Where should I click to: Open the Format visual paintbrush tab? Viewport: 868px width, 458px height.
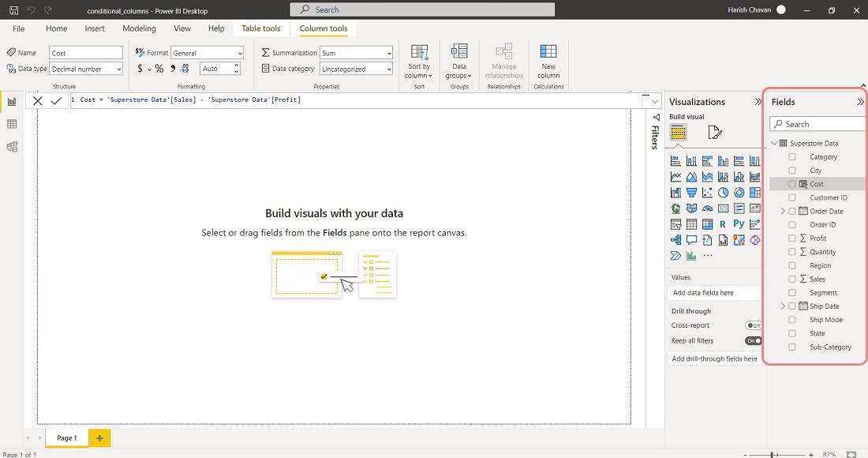(715, 133)
